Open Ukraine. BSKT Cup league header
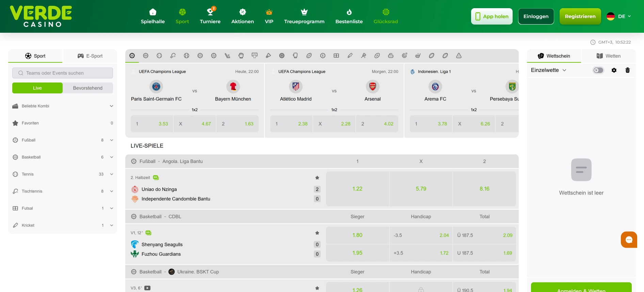644x292 pixels. tap(322, 272)
